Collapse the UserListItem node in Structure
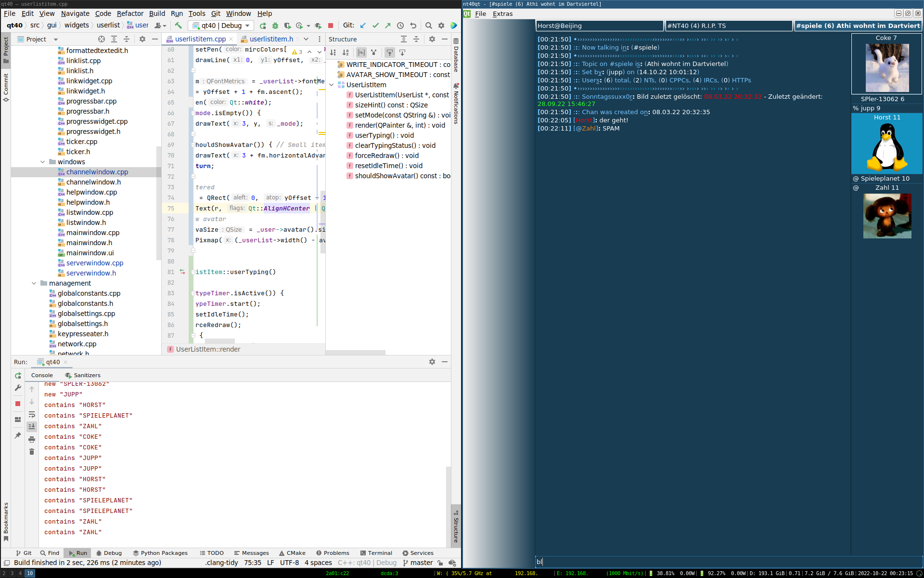 coord(332,85)
